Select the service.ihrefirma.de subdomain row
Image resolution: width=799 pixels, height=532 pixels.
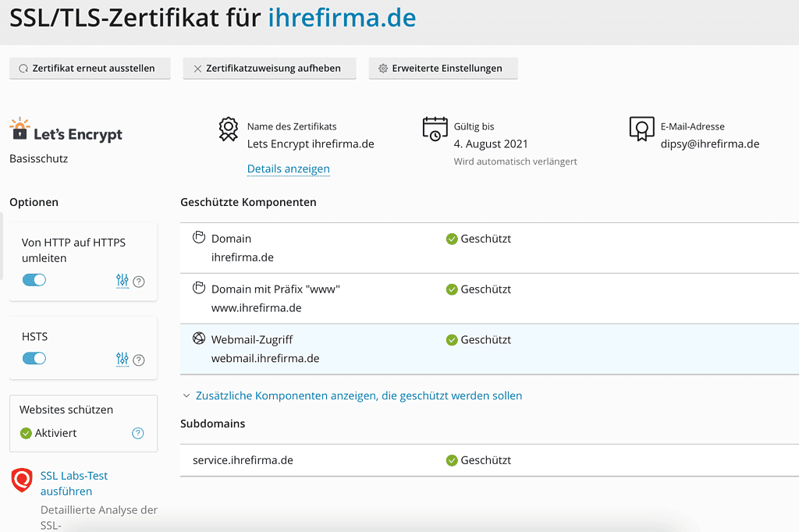pyautogui.click(x=489, y=460)
